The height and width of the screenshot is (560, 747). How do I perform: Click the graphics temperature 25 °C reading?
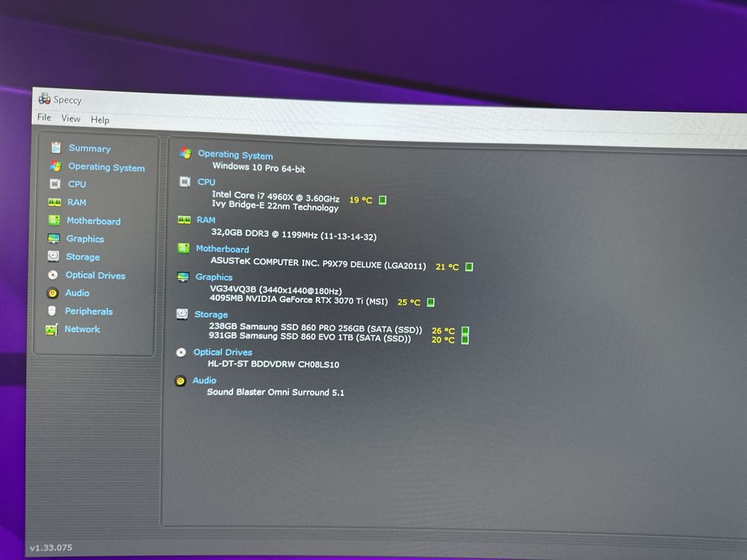click(409, 302)
